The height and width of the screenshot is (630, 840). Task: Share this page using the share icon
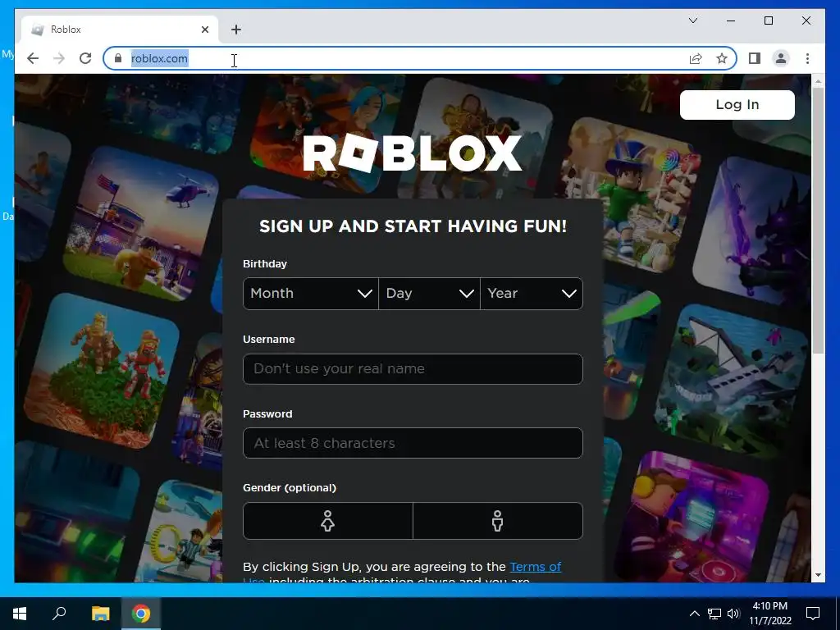(x=696, y=58)
